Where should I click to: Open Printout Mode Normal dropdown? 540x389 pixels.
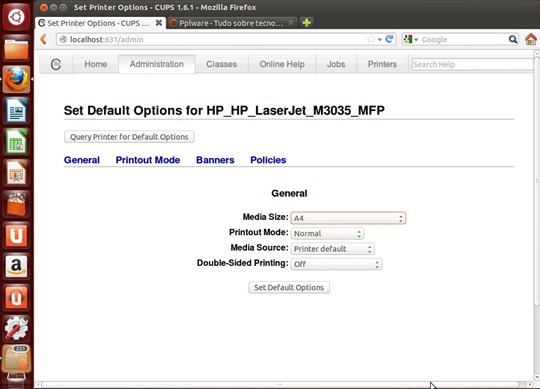click(x=327, y=233)
